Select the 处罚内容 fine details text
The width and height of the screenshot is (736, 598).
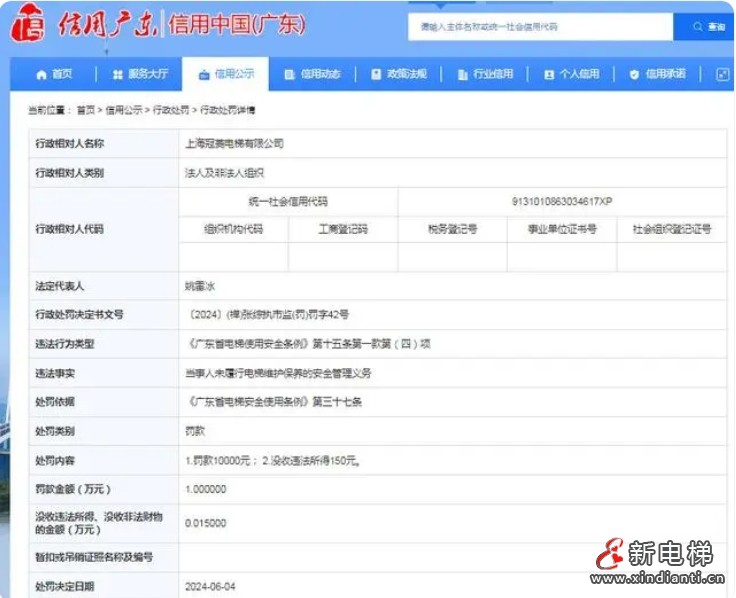(x=273, y=461)
